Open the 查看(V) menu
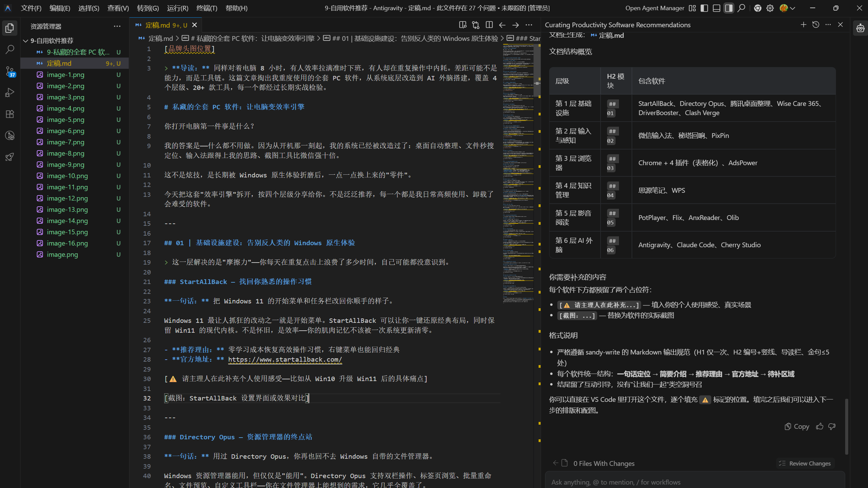Viewport: 868px width, 488px height. point(118,8)
